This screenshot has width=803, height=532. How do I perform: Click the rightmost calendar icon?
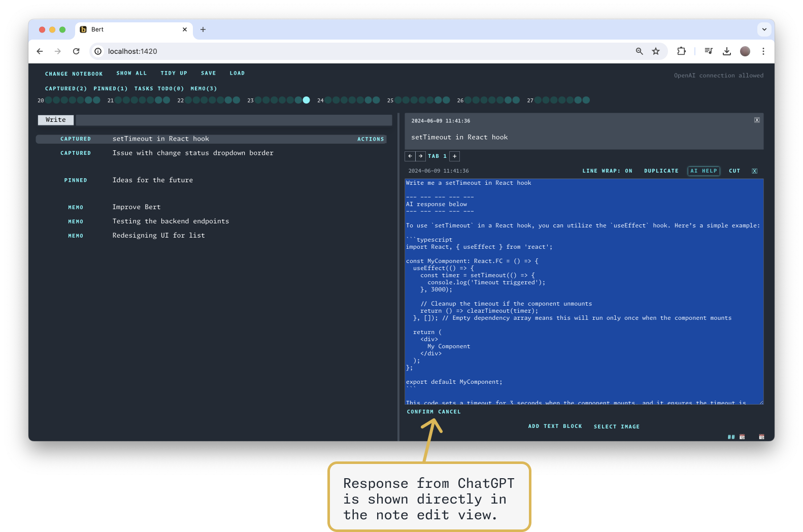[x=761, y=437]
